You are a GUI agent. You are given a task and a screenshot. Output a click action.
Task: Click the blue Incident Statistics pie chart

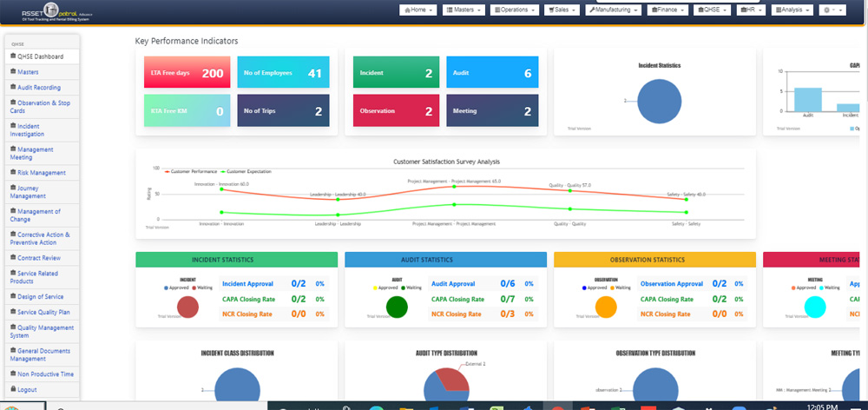click(659, 101)
